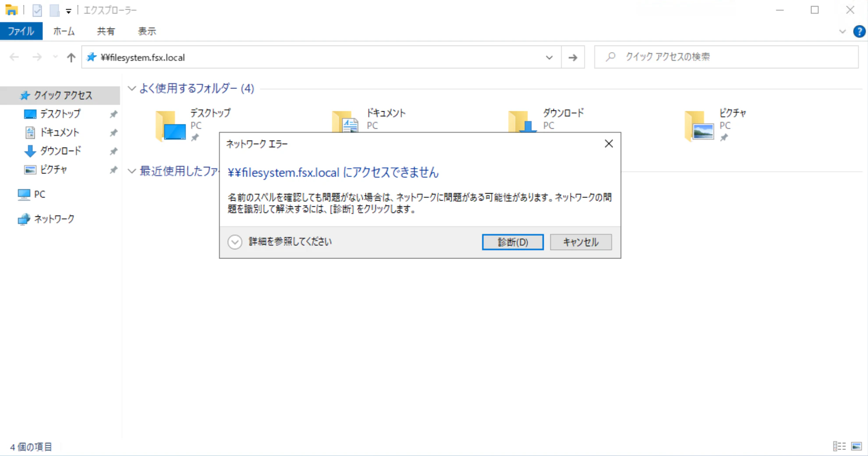The height and width of the screenshot is (456, 868).
Task: Switch to the ホーム ribbon tab
Action: (x=64, y=32)
